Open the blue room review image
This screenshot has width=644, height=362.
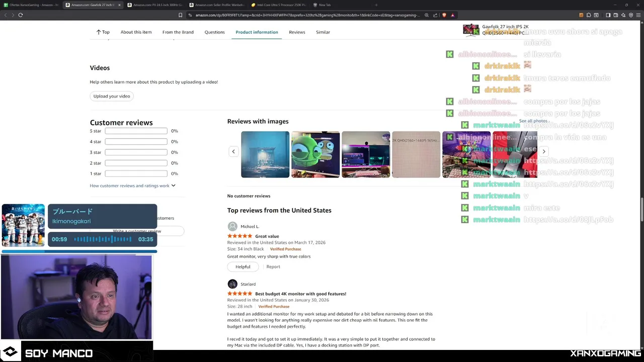(x=265, y=154)
